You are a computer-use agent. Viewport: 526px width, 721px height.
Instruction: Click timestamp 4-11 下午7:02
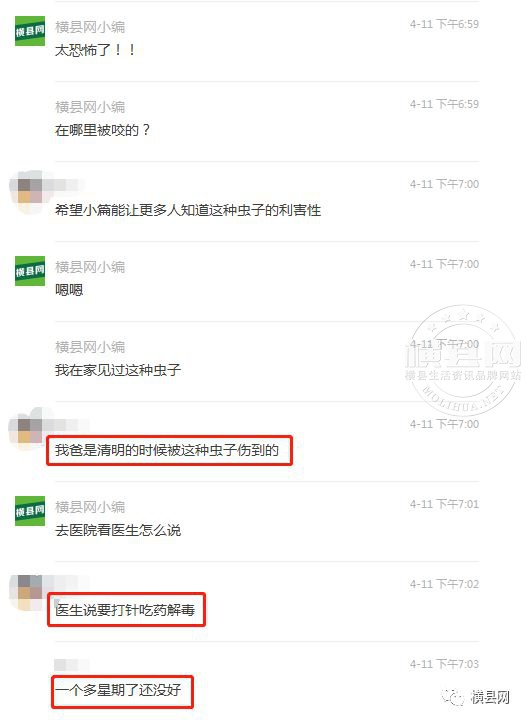[444, 584]
